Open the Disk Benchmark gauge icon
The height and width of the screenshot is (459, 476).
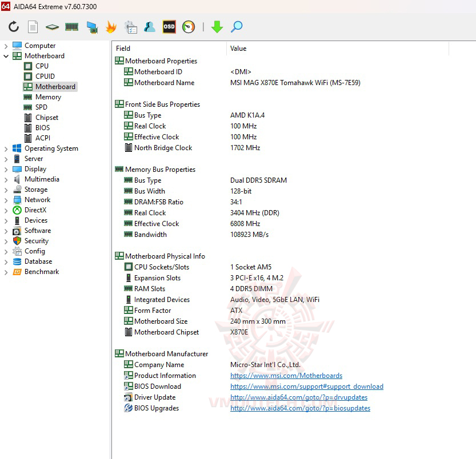(188, 26)
